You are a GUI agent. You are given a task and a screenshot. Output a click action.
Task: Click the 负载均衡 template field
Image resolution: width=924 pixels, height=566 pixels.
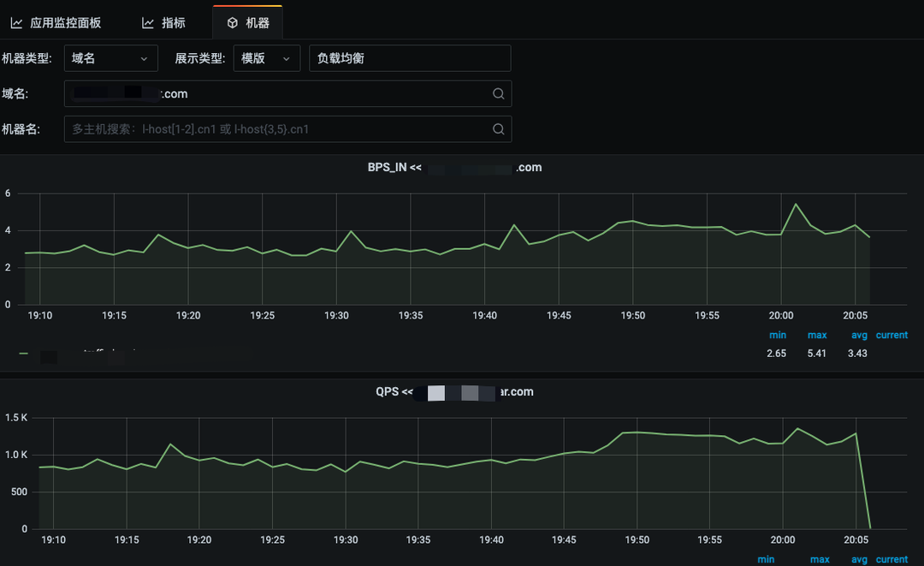pyautogui.click(x=410, y=58)
